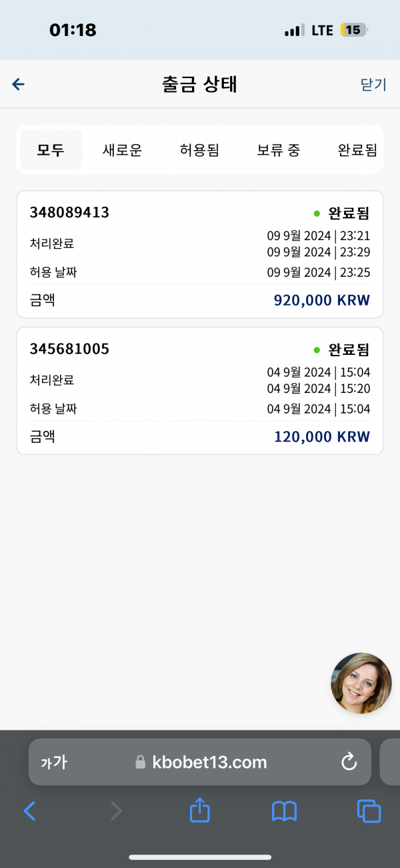Filter by the 완료됨 tab

pyautogui.click(x=357, y=149)
